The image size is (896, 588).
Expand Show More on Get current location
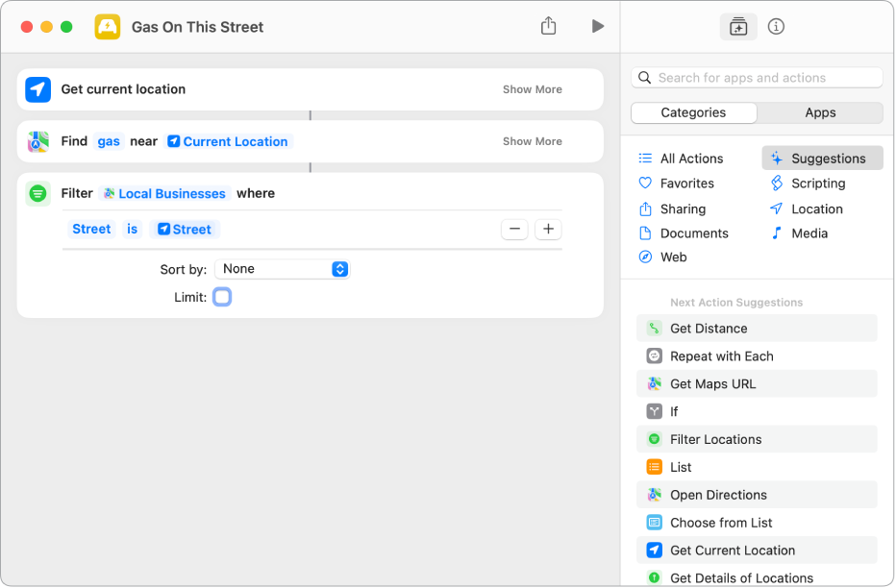[532, 89]
